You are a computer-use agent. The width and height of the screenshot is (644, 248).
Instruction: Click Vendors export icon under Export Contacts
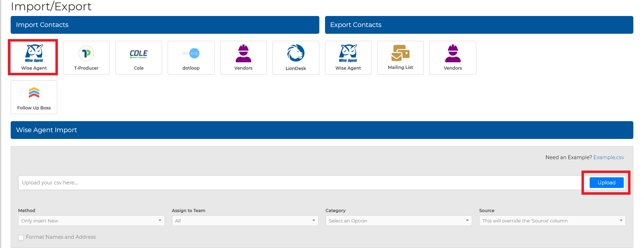453,58
